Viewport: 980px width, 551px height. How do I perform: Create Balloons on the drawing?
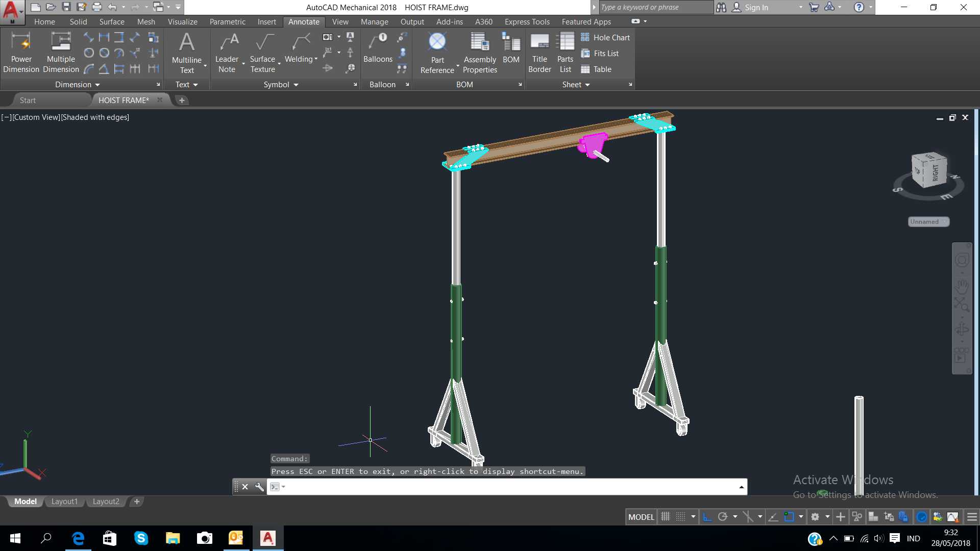click(378, 48)
